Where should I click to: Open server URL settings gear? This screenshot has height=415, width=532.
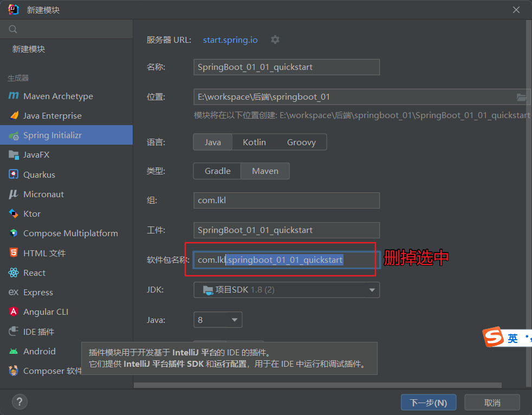tap(275, 40)
